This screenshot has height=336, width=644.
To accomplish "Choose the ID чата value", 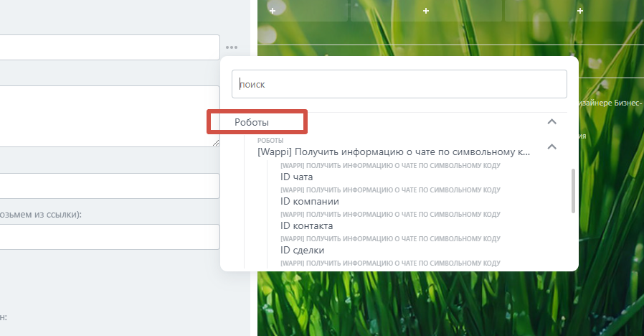I will click(x=296, y=177).
